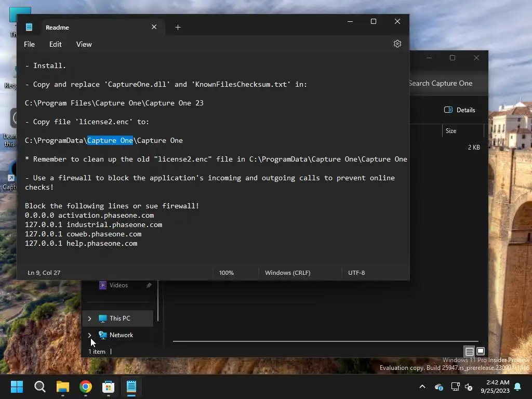Click the Windows (CRLF) line ending indicator

(288, 272)
